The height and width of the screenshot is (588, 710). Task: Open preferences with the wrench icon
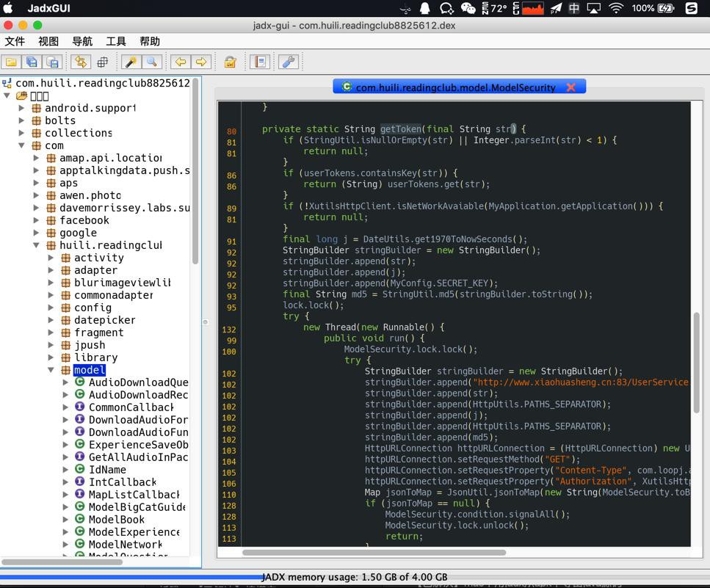click(x=289, y=62)
